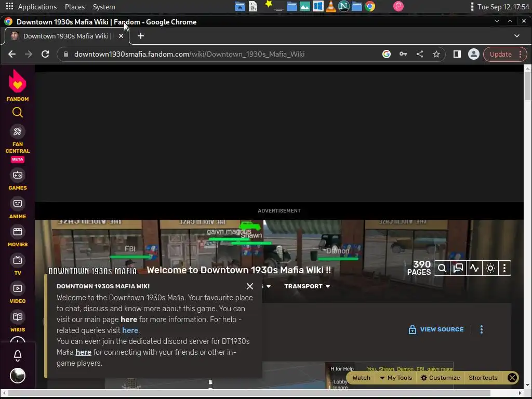Open the home folder icon in panel

click(240, 6)
